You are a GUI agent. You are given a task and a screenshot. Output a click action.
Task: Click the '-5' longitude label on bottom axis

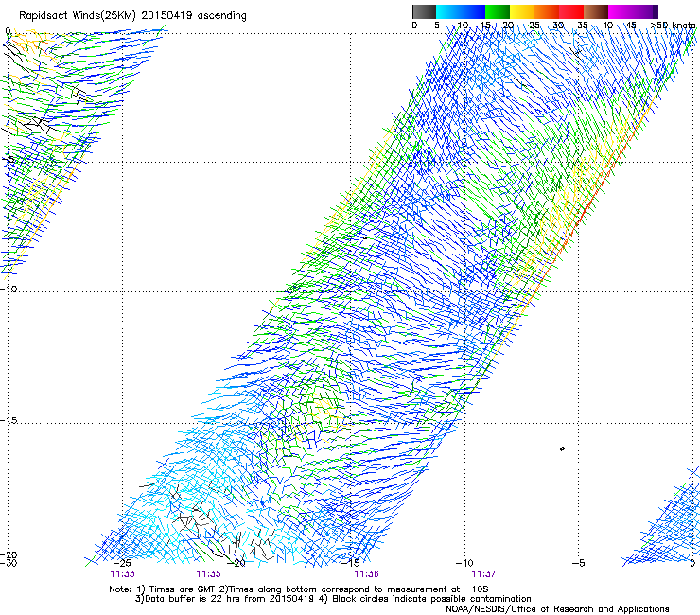(578, 563)
